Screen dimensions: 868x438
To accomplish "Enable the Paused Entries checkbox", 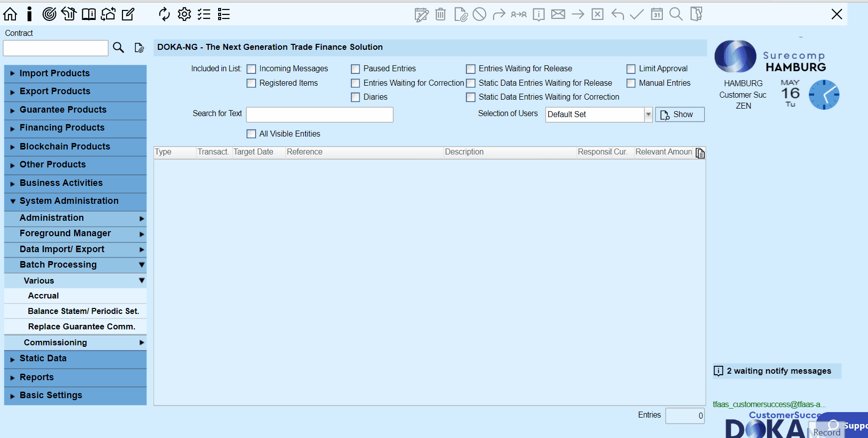I will click(356, 69).
